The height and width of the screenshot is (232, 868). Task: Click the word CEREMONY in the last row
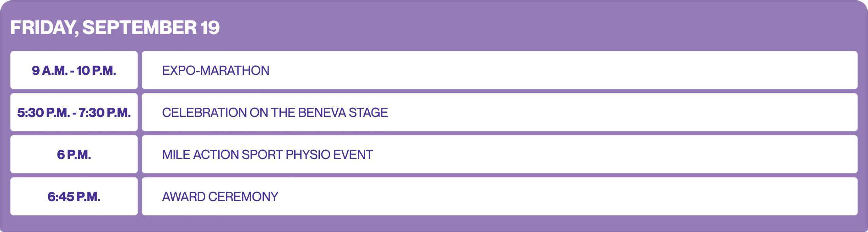243,196
